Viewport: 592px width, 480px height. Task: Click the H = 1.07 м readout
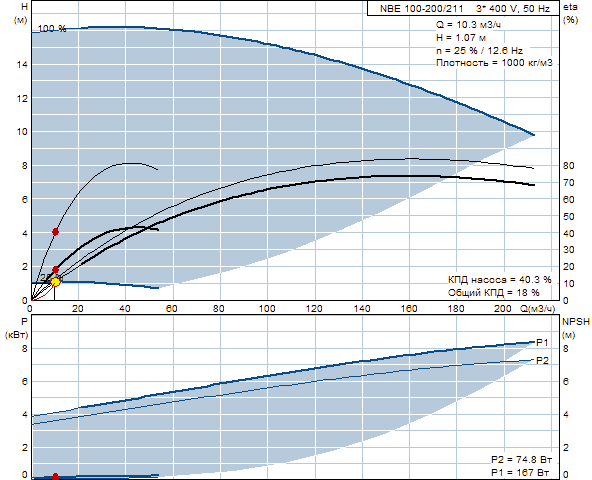[461, 38]
